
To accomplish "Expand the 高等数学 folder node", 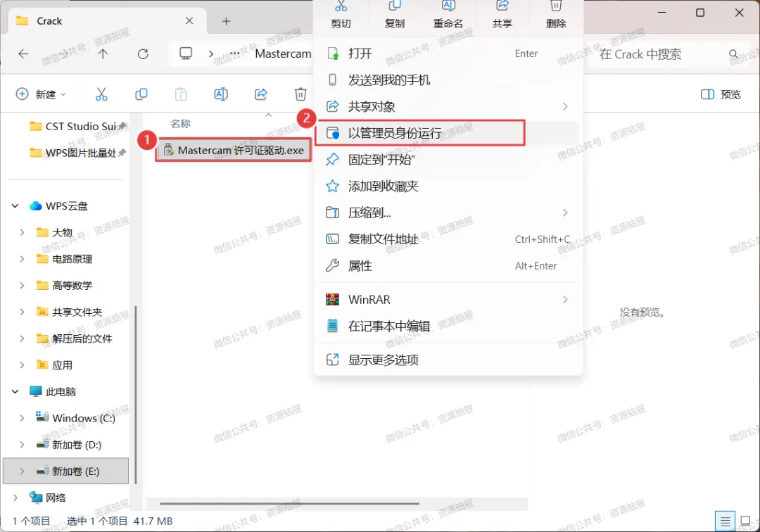I will tap(22, 286).
